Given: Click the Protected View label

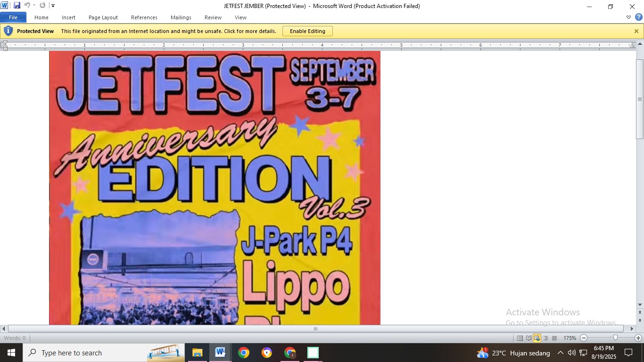Looking at the screenshot, I should (x=35, y=31).
